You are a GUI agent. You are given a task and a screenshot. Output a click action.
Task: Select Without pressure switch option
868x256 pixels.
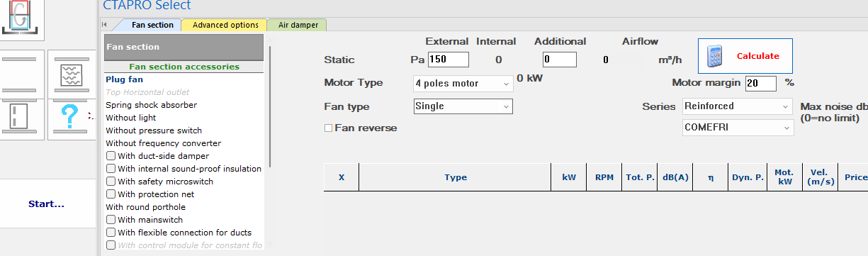click(x=154, y=130)
